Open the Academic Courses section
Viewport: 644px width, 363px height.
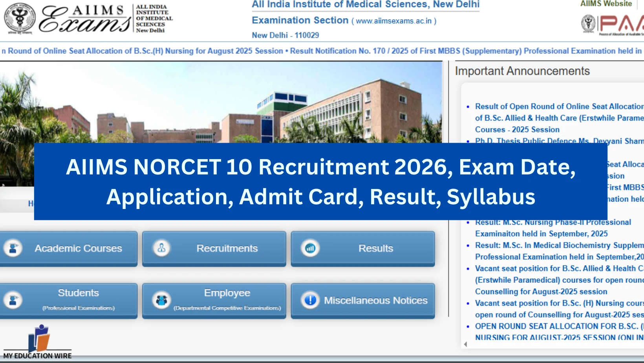click(78, 249)
